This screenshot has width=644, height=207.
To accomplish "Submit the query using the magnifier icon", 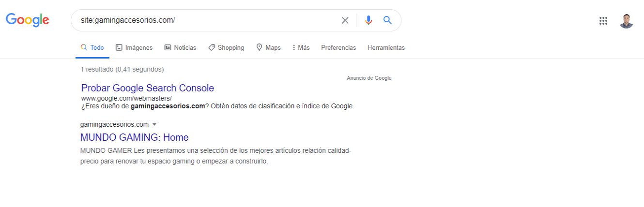I will coord(387,20).
